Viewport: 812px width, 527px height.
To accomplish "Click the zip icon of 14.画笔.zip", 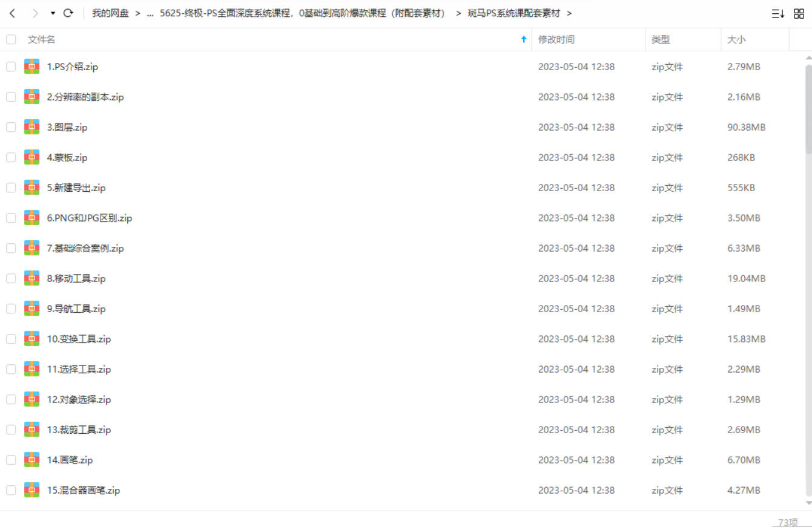I will [32, 460].
